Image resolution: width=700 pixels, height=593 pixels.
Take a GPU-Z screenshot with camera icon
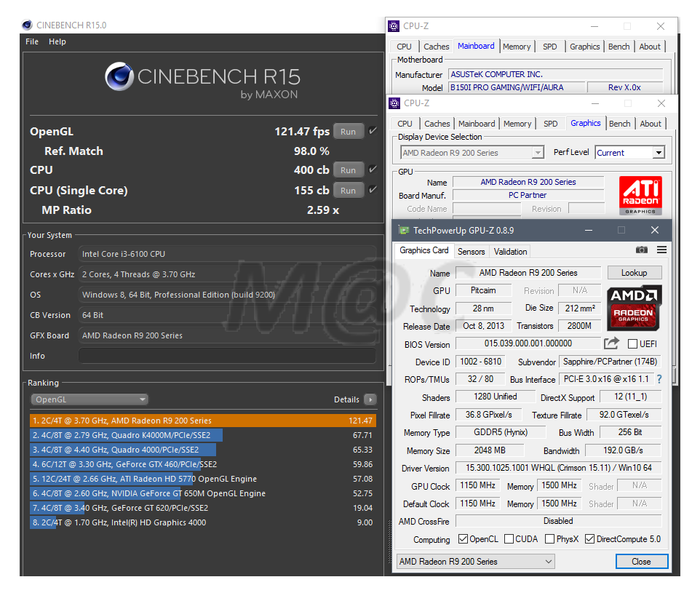tap(642, 250)
